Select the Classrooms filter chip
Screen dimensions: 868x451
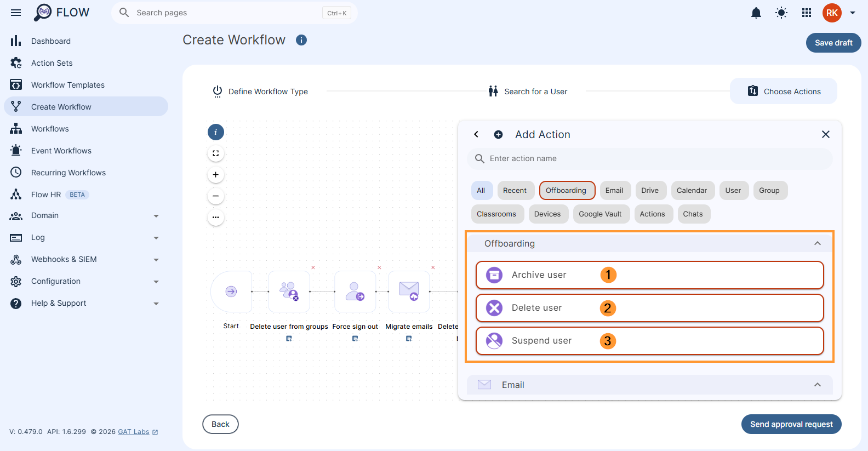496,214
